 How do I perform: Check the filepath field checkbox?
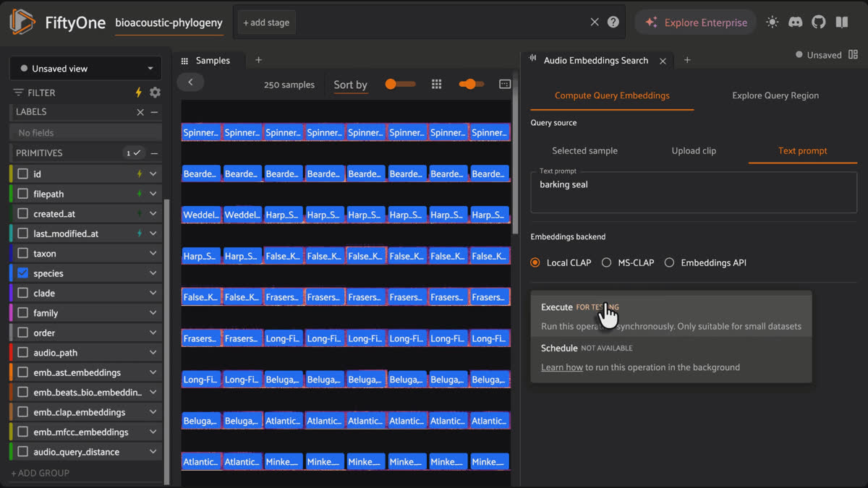pos(22,194)
